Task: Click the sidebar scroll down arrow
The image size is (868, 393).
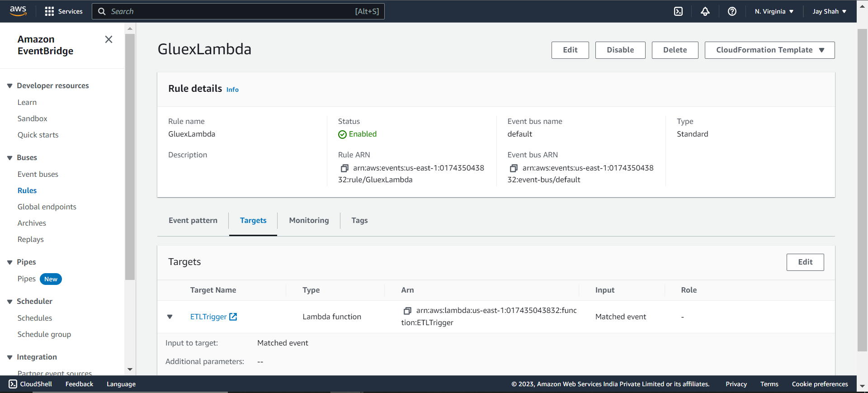Action: [130, 369]
